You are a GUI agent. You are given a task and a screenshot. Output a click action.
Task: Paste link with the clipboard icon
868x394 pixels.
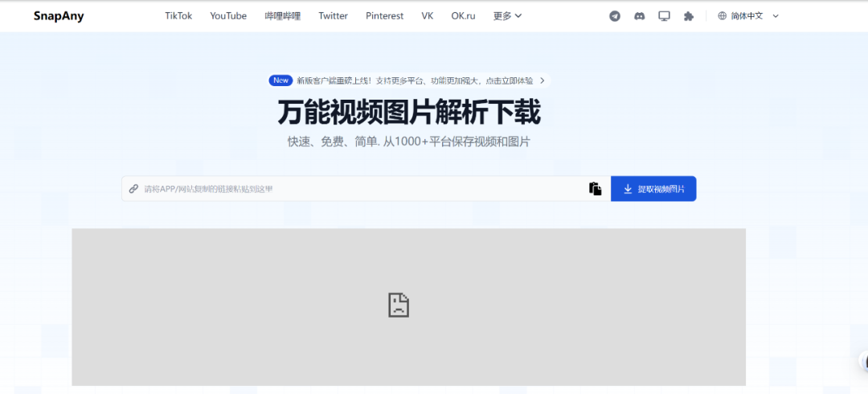point(595,189)
